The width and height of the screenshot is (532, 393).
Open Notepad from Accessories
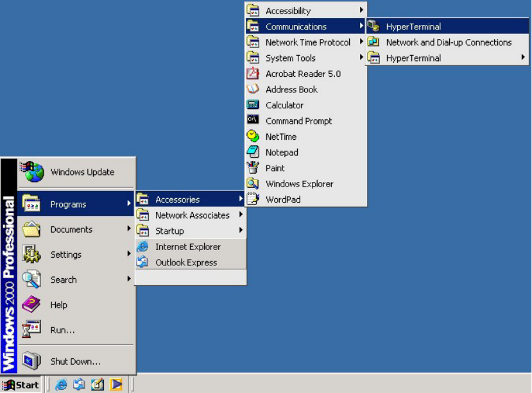pos(305,152)
